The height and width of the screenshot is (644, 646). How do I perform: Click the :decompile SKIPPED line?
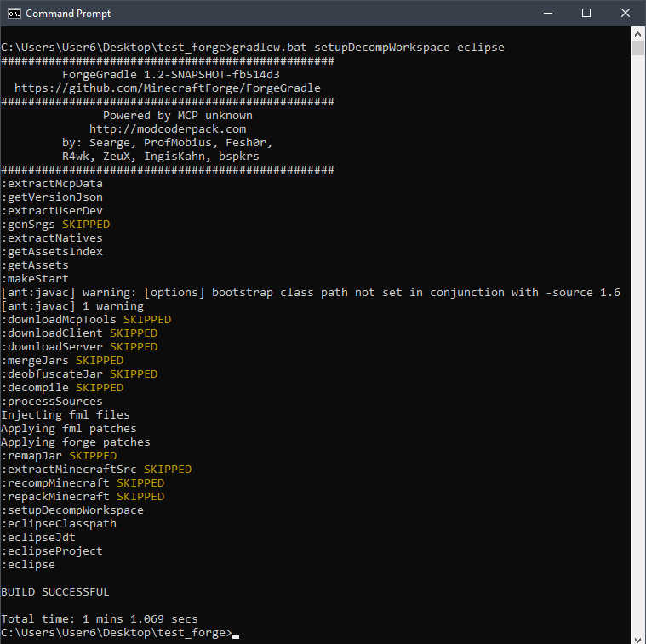(62, 387)
